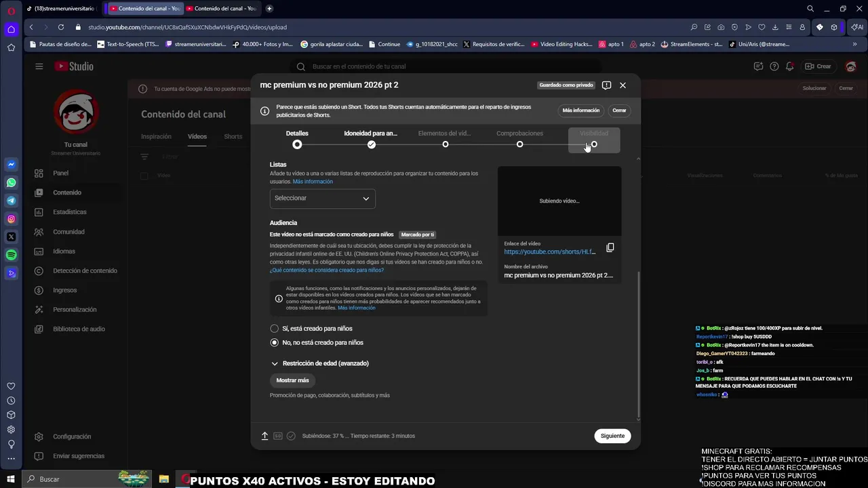Open X (Twitter) in Opera sidebar
Viewport: 868px width, 488px height.
12,237
